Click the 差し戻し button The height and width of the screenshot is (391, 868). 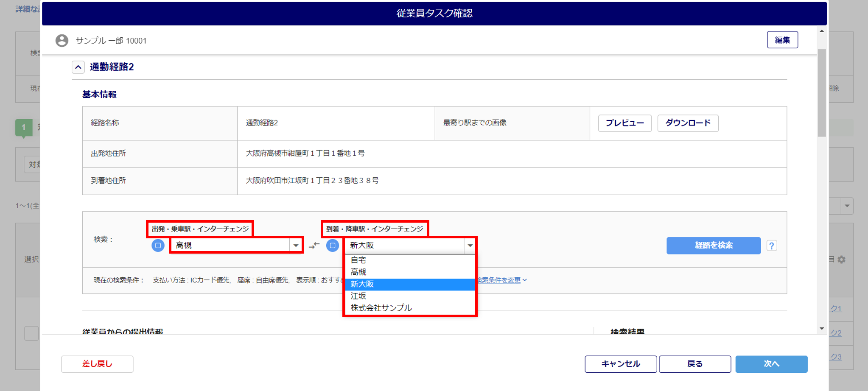click(97, 364)
